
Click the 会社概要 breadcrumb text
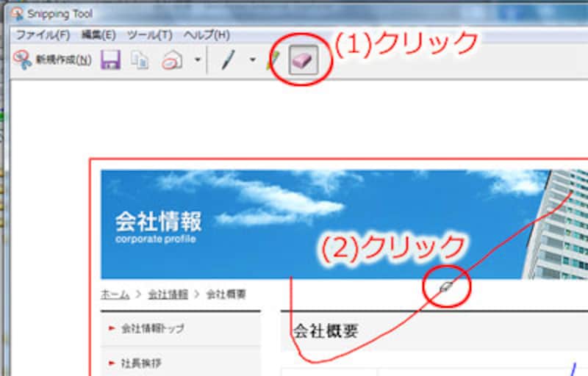tap(226, 294)
